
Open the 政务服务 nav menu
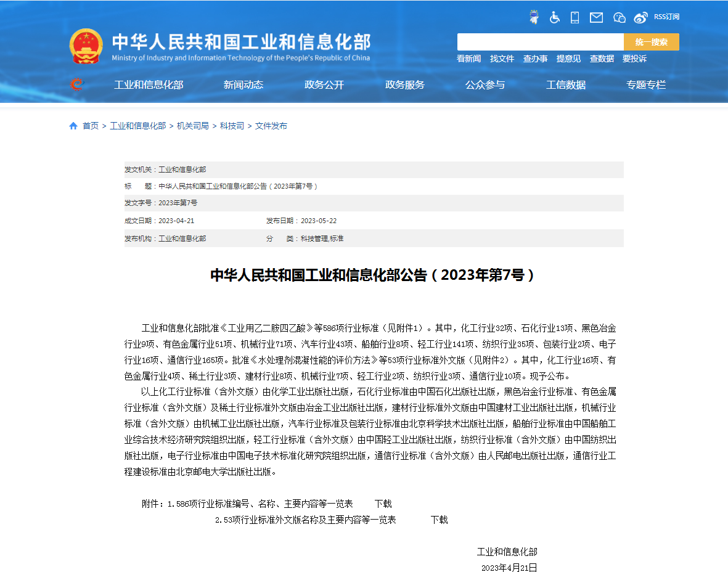(x=405, y=84)
